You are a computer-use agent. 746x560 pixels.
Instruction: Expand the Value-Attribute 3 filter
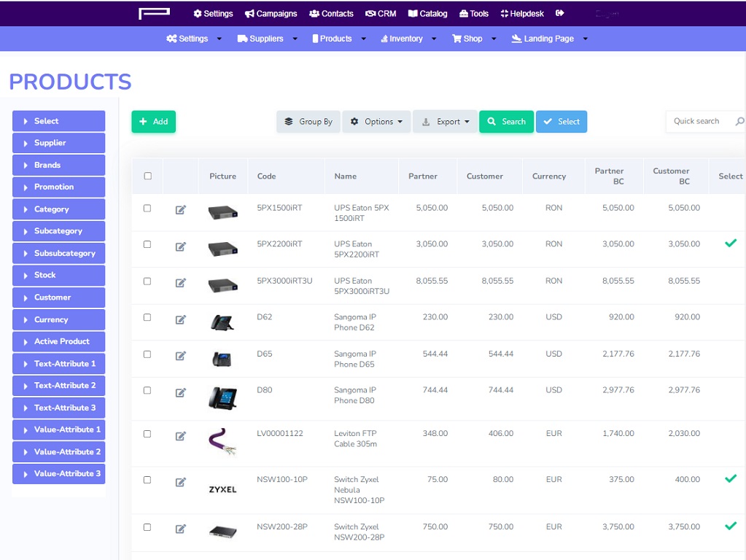(58, 474)
